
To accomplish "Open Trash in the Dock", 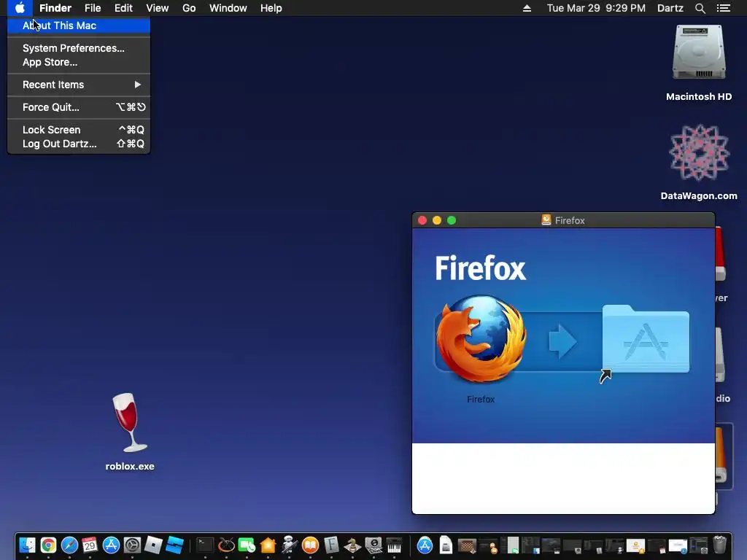I will pyautogui.click(x=719, y=544).
